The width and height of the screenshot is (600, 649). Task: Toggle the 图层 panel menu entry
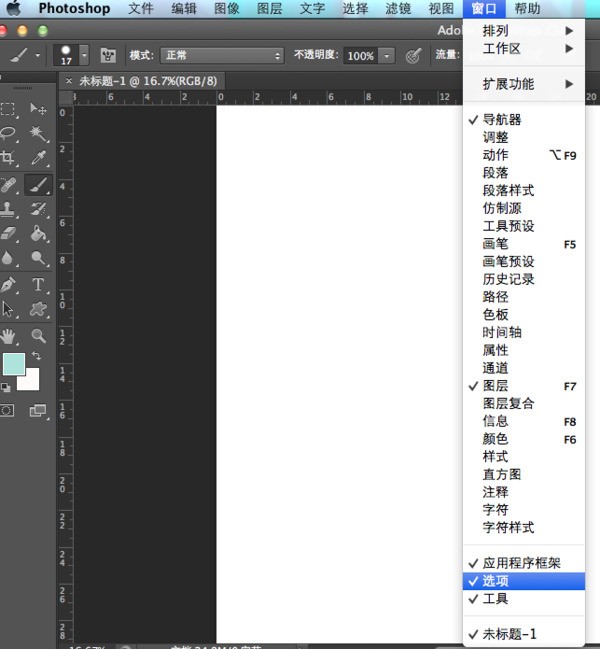(x=495, y=386)
